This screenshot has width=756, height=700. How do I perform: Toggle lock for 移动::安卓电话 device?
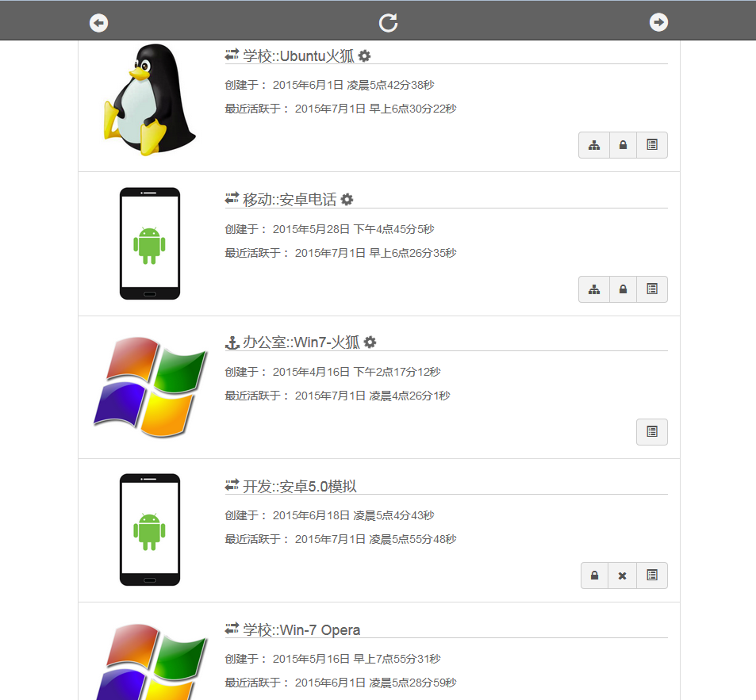[x=624, y=289]
